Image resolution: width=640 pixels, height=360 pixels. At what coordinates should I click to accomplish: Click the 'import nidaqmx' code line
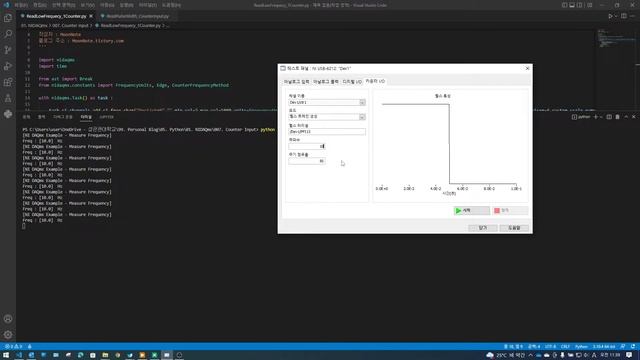(57, 60)
